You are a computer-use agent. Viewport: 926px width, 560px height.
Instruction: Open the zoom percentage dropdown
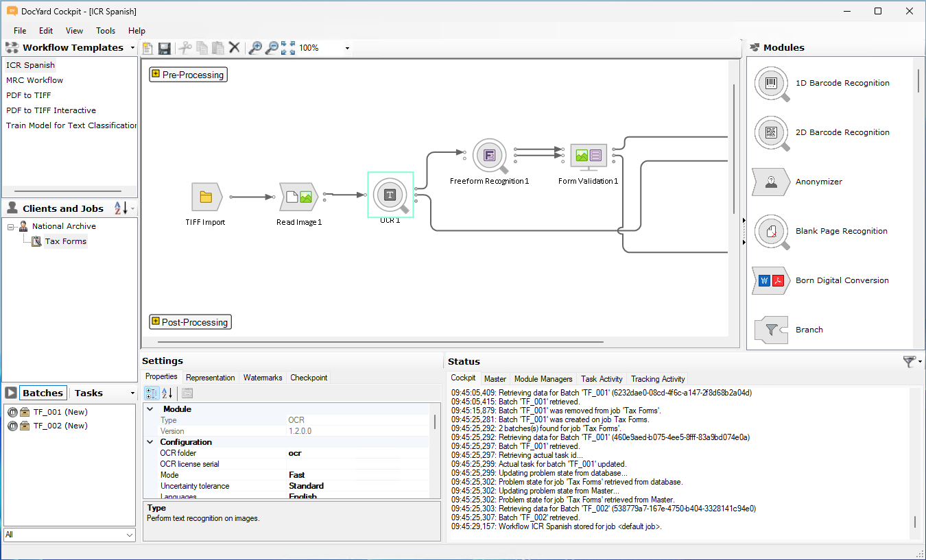pyautogui.click(x=347, y=48)
